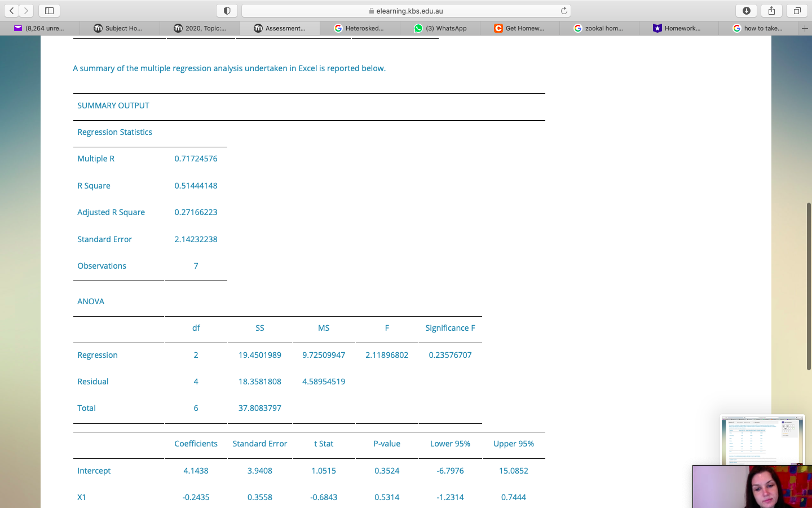Image resolution: width=812 pixels, height=508 pixels.
Task: Select the Total SS value 37.8083797
Action: click(x=260, y=408)
